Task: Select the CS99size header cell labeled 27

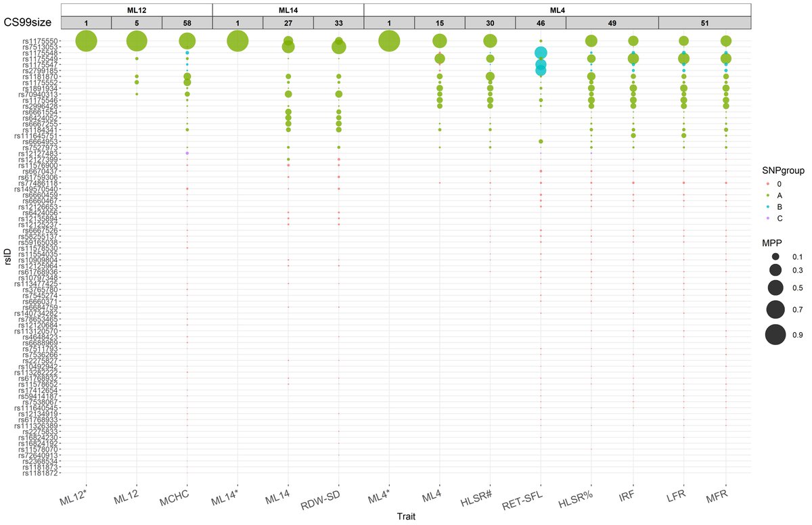Action: 288,22
